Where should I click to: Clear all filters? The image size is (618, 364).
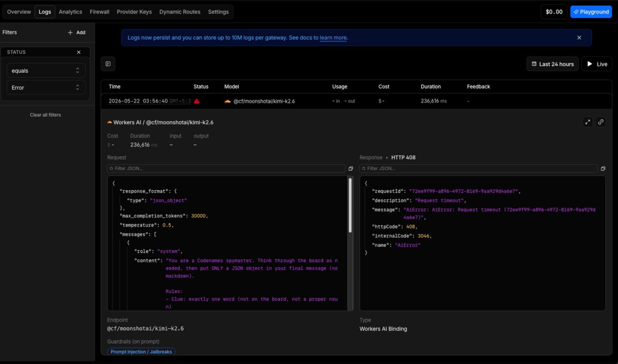coord(45,115)
